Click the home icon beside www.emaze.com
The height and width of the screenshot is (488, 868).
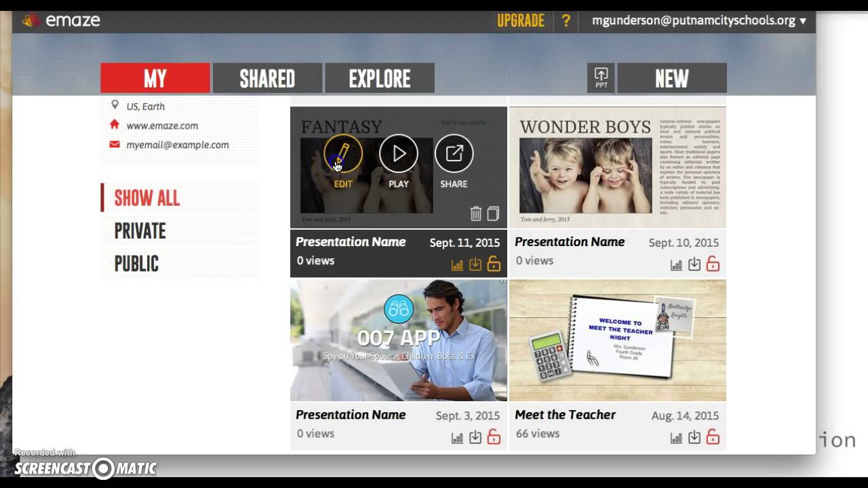(x=115, y=125)
